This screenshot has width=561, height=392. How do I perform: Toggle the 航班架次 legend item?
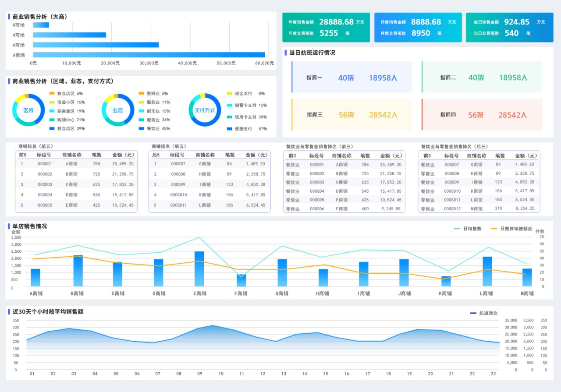tap(483, 313)
